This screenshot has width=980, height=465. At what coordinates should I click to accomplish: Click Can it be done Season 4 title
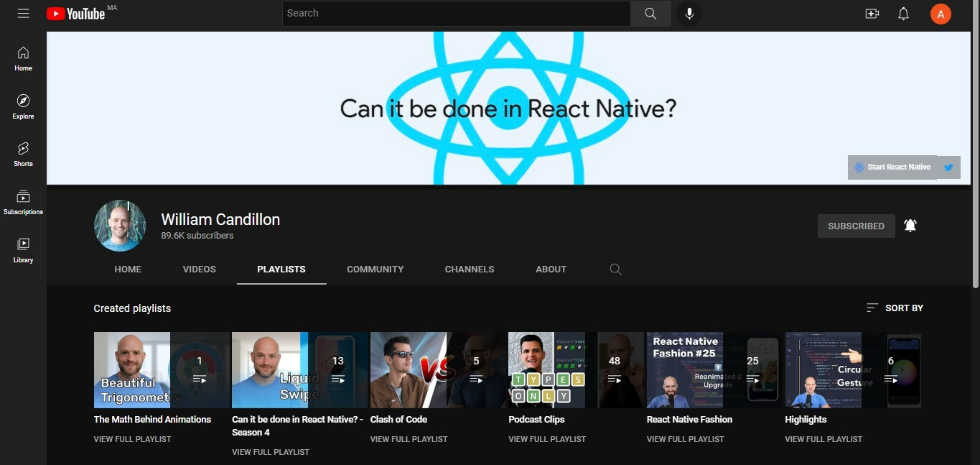pyautogui.click(x=298, y=426)
